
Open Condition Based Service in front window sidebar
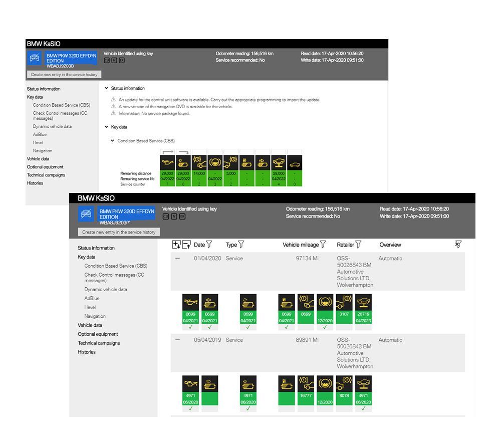[x=116, y=266]
